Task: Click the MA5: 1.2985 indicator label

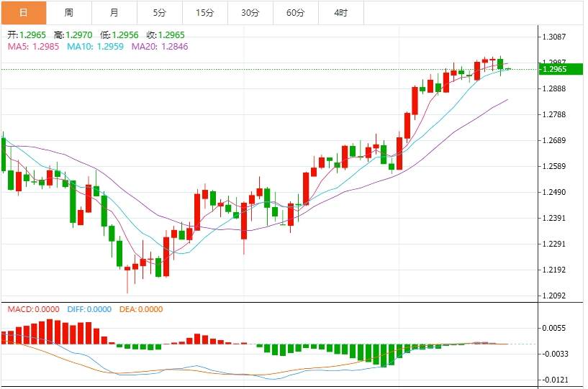Action: pyautogui.click(x=33, y=46)
